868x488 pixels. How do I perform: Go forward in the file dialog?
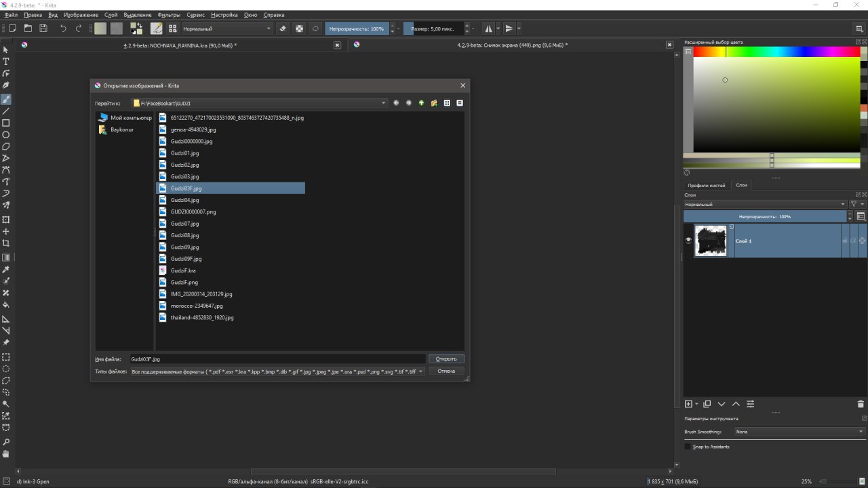pos(409,103)
